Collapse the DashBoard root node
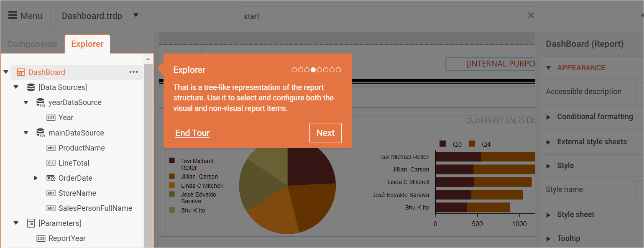Viewport: 644px width, 248px height. [6, 72]
